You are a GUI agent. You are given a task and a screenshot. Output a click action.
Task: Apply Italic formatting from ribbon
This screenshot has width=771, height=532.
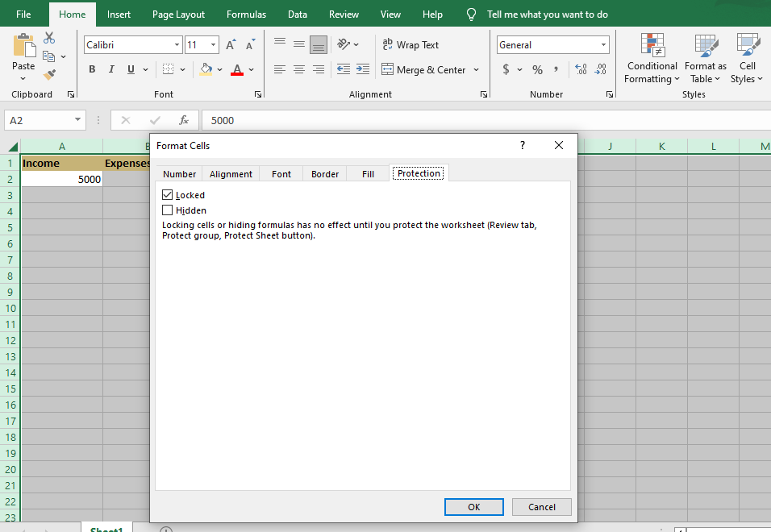(111, 69)
